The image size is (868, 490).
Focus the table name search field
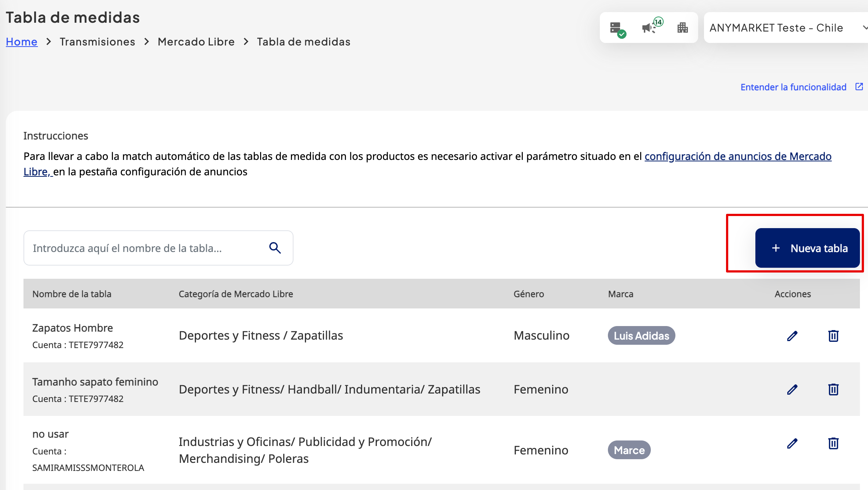pyautogui.click(x=147, y=248)
